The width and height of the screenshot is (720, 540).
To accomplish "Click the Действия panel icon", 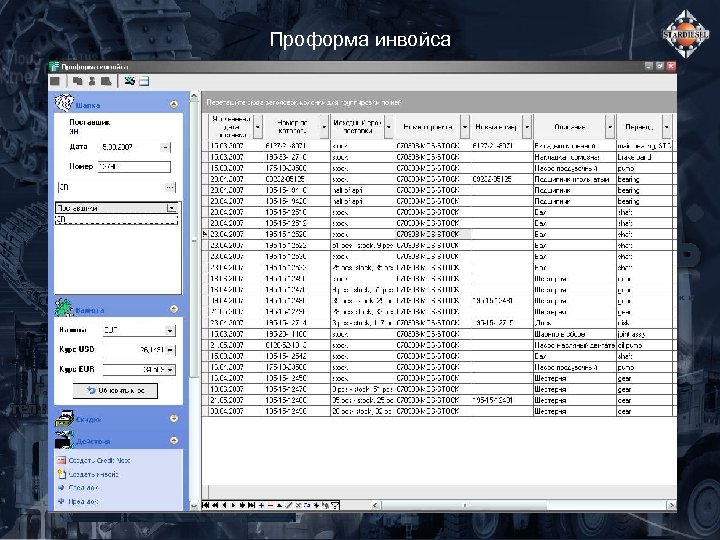I will [x=64, y=440].
